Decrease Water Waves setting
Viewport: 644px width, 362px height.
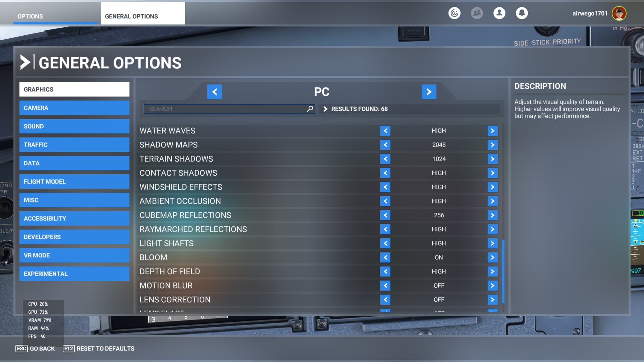[x=385, y=131]
